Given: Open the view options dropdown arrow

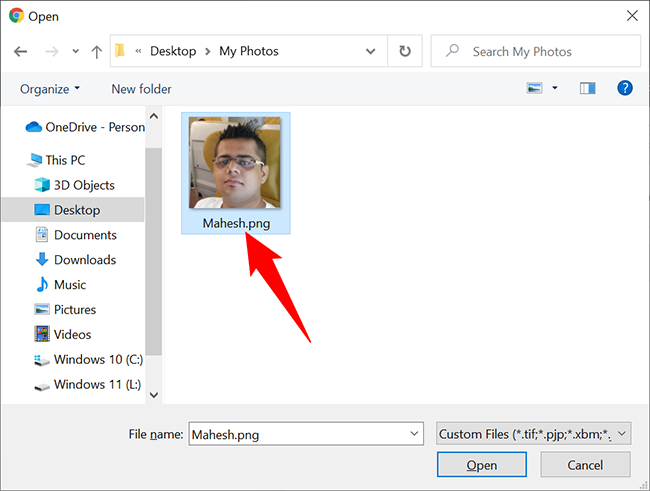Looking at the screenshot, I should point(555,88).
